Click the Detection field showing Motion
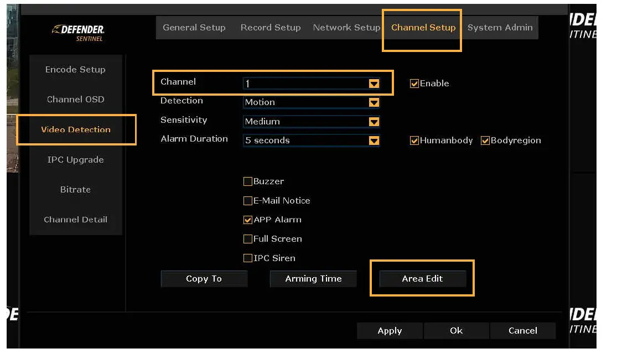The image size is (617, 364). [311, 102]
